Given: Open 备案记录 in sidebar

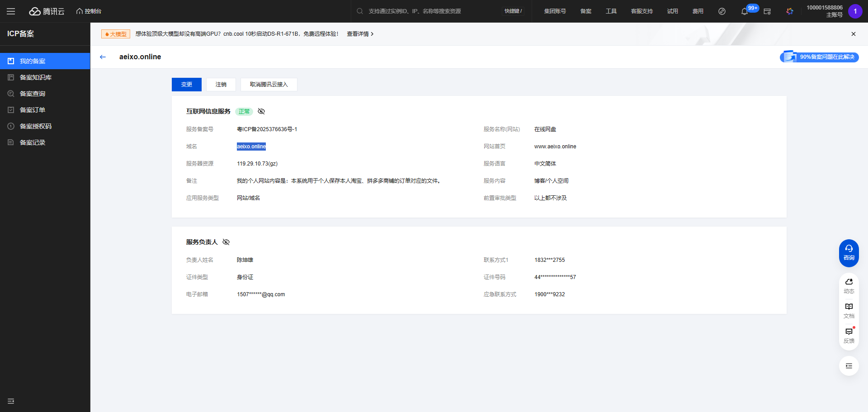Looking at the screenshot, I should click(x=45, y=142).
